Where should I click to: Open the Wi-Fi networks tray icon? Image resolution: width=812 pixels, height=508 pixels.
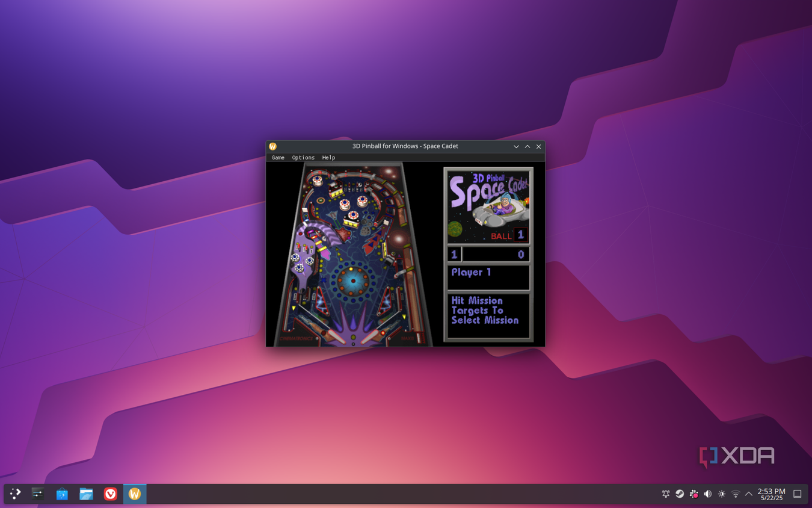[736, 494]
